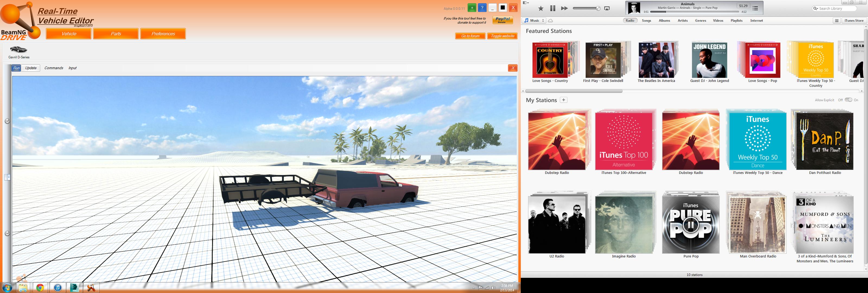
Task: Play iTunes Top 100-Alternative station
Action: (624, 141)
